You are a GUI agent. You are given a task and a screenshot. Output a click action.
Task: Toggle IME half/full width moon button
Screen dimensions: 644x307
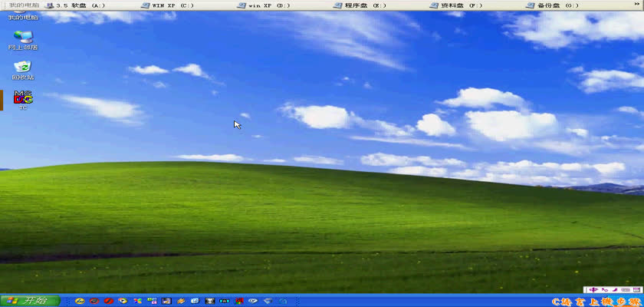pos(615,290)
